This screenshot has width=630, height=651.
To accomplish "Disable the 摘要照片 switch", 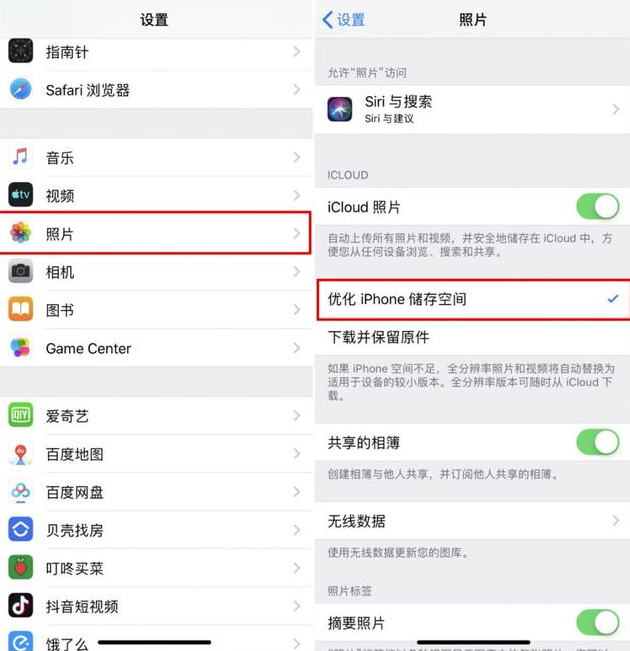I will (x=598, y=622).
